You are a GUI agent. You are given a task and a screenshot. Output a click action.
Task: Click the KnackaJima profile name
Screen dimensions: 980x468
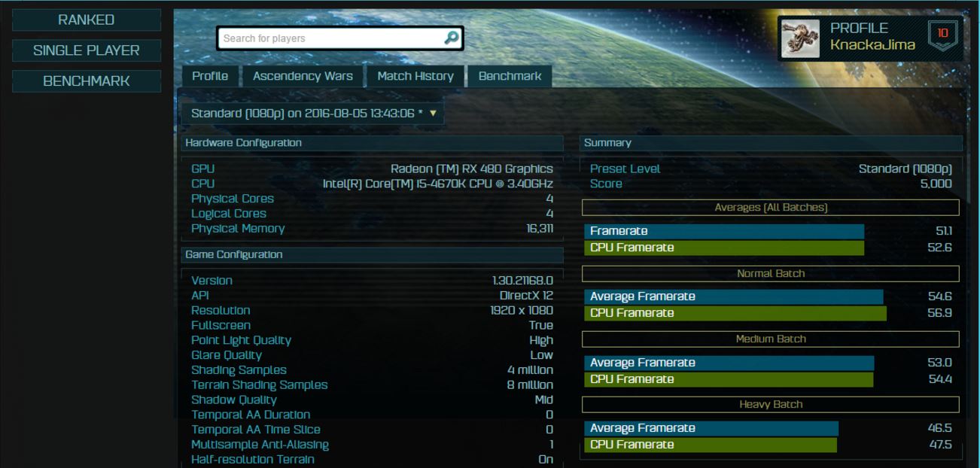[872, 44]
